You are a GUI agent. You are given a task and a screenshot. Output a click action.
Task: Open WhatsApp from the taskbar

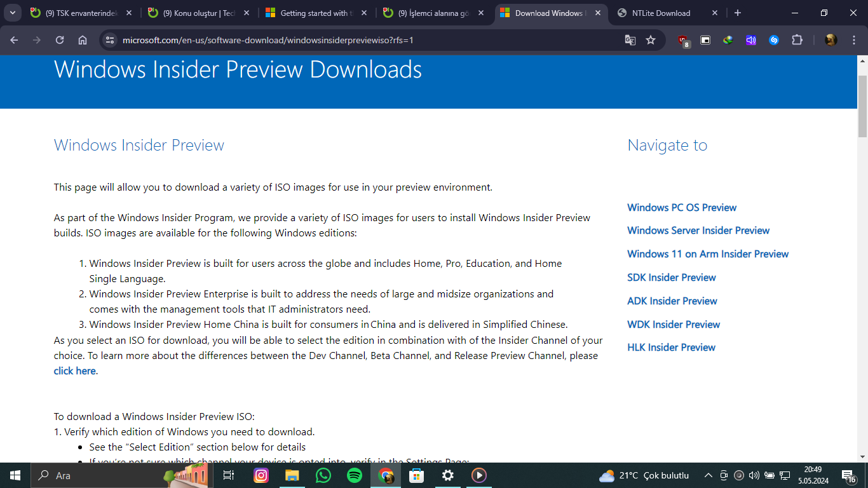click(323, 475)
